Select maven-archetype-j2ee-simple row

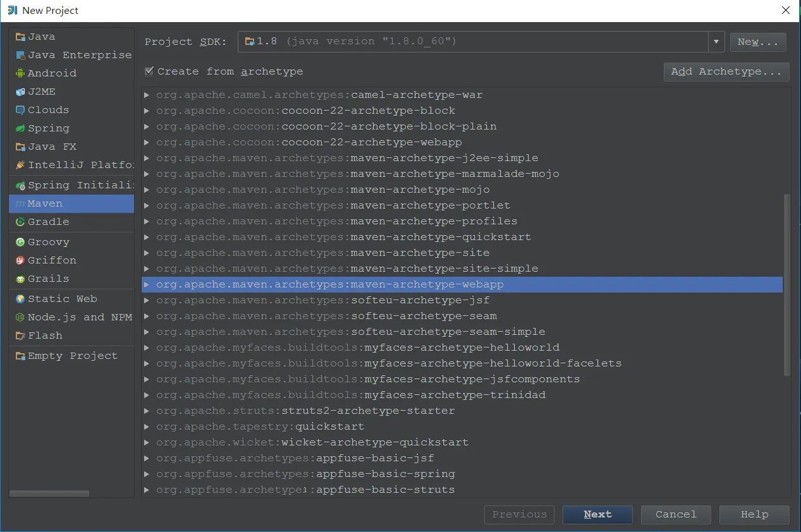462,158
